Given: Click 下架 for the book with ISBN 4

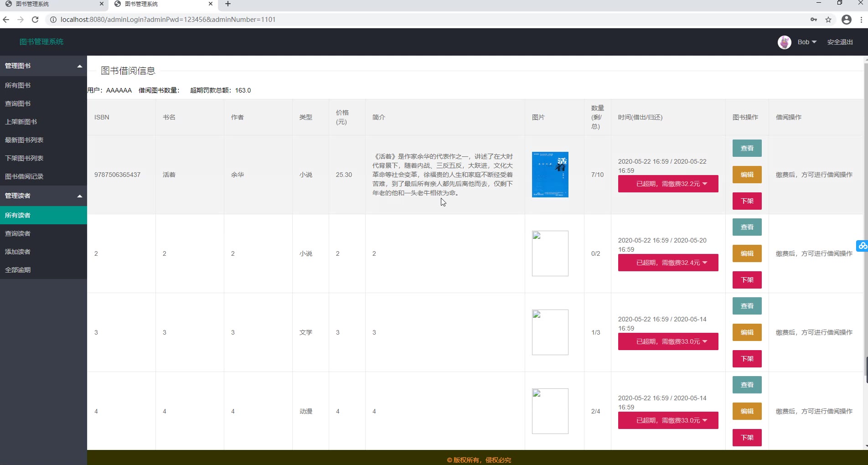Looking at the screenshot, I should pos(747,438).
